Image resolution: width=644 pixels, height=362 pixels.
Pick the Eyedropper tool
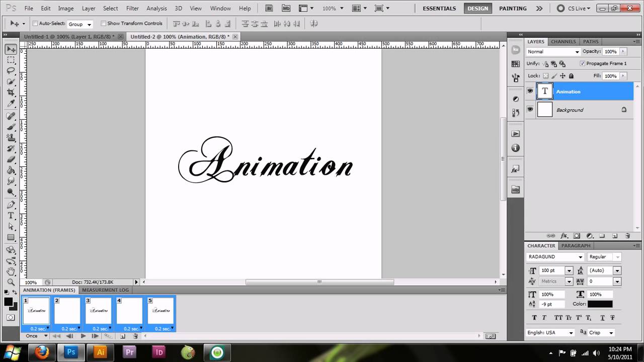click(x=11, y=104)
